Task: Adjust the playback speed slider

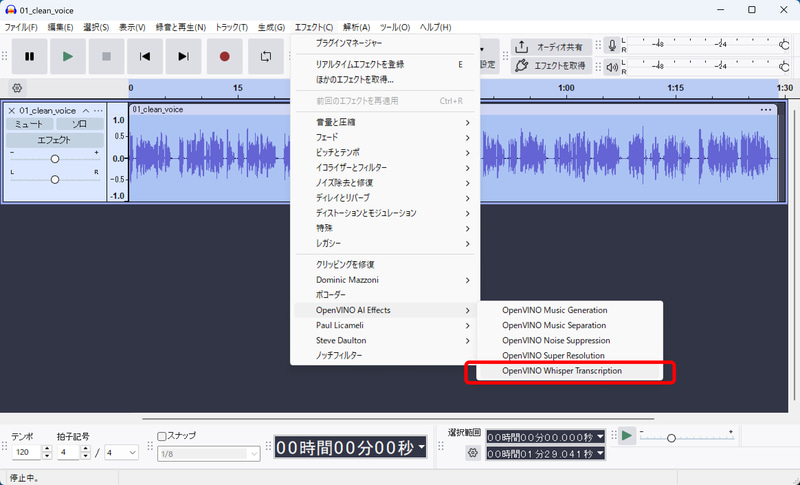Action: click(x=687, y=438)
